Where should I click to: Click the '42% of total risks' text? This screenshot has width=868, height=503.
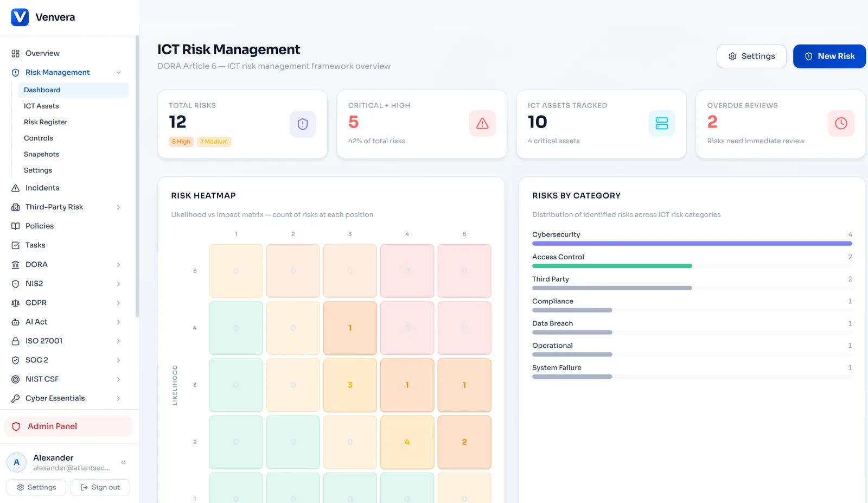click(376, 141)
